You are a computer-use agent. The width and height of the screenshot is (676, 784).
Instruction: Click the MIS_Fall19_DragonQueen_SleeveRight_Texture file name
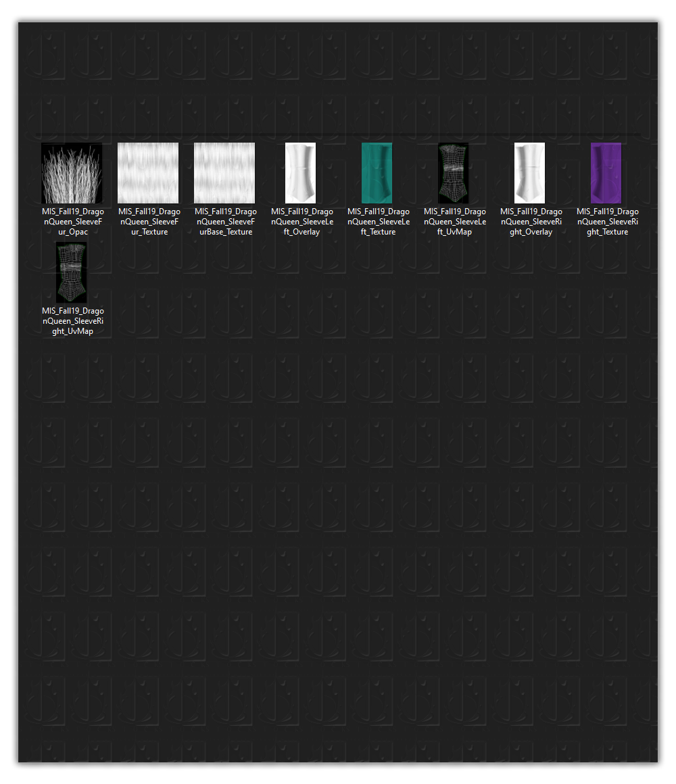click(x=608, y=222)
